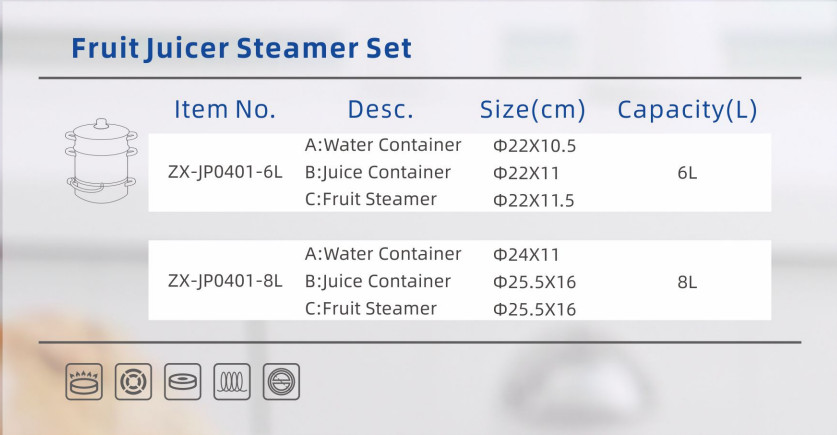Click the Fruit Juicer Steamer Set title
837x435 pixels.
coord(241,48)
